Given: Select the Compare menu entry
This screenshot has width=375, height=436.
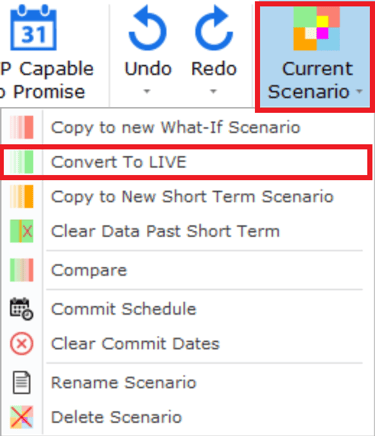Looking at the screenshot, I should (x=89, y=270).
